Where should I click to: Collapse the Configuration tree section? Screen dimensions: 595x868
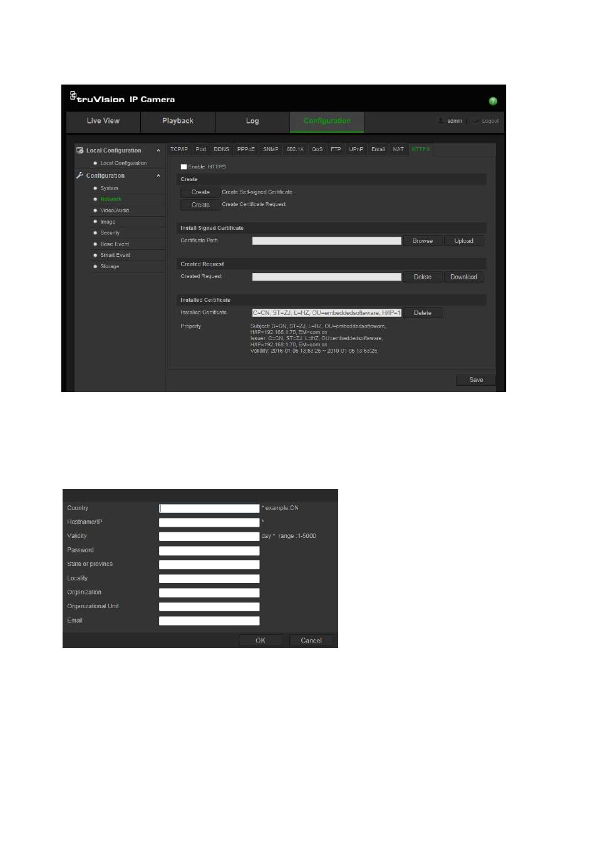158,175
